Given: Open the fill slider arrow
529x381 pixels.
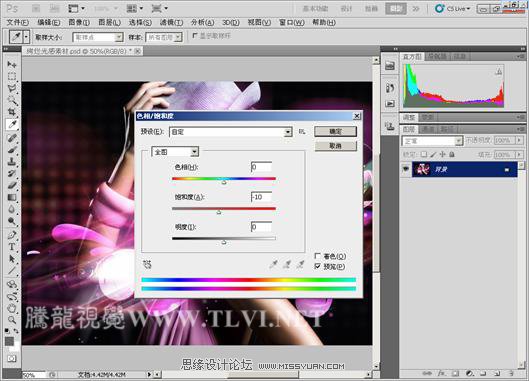Looking at the screenshot, I should click(x=520, y=154).
